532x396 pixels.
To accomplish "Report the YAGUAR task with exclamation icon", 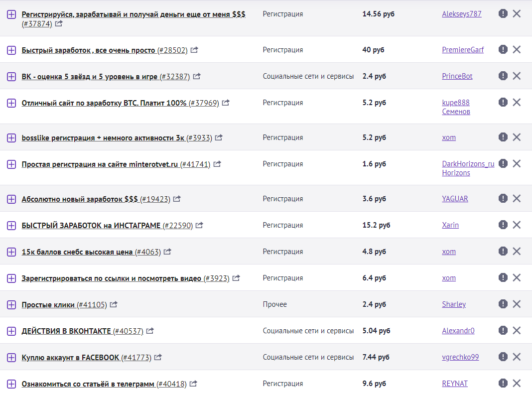I will point(503,198).
